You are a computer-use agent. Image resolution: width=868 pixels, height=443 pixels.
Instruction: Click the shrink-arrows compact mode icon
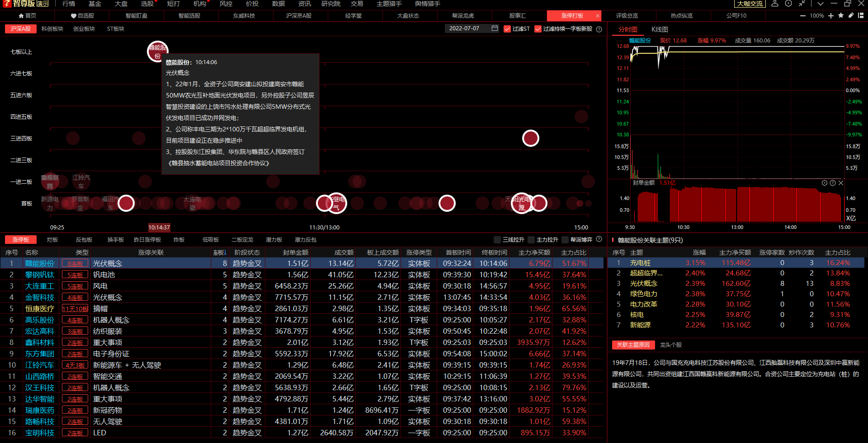click(802, 4)
